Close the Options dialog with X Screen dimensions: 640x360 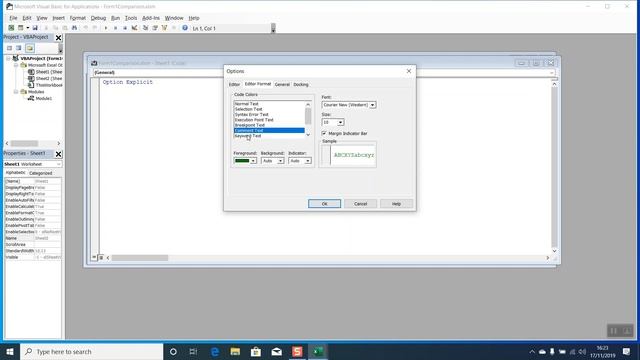tap(409, 71)
